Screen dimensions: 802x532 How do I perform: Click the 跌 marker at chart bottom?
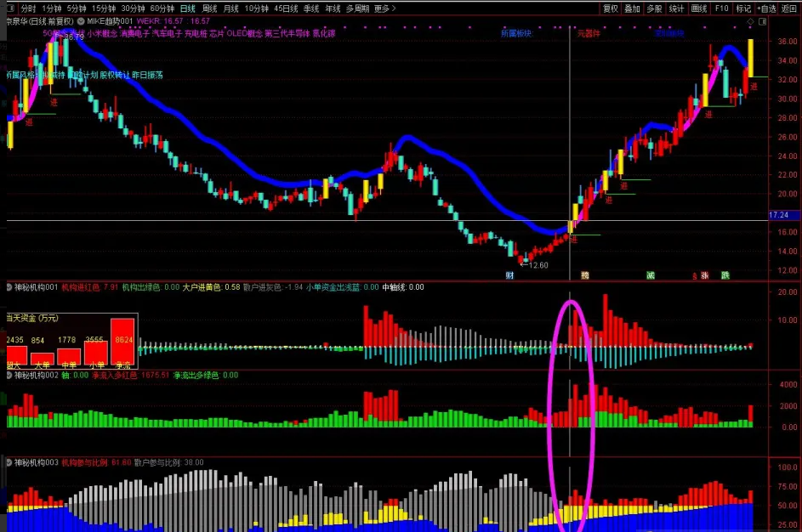click(x=725, y=275)
